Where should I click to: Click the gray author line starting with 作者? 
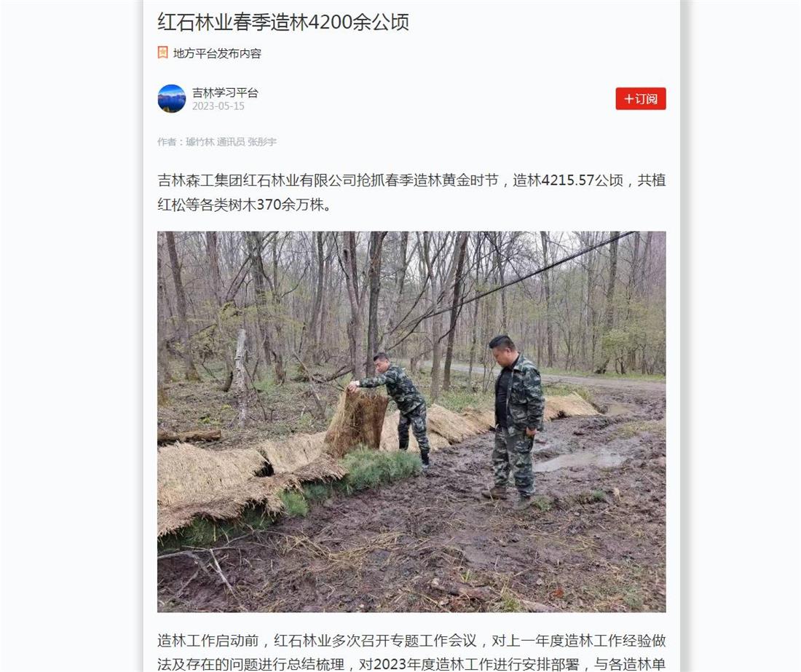point(217,142)
